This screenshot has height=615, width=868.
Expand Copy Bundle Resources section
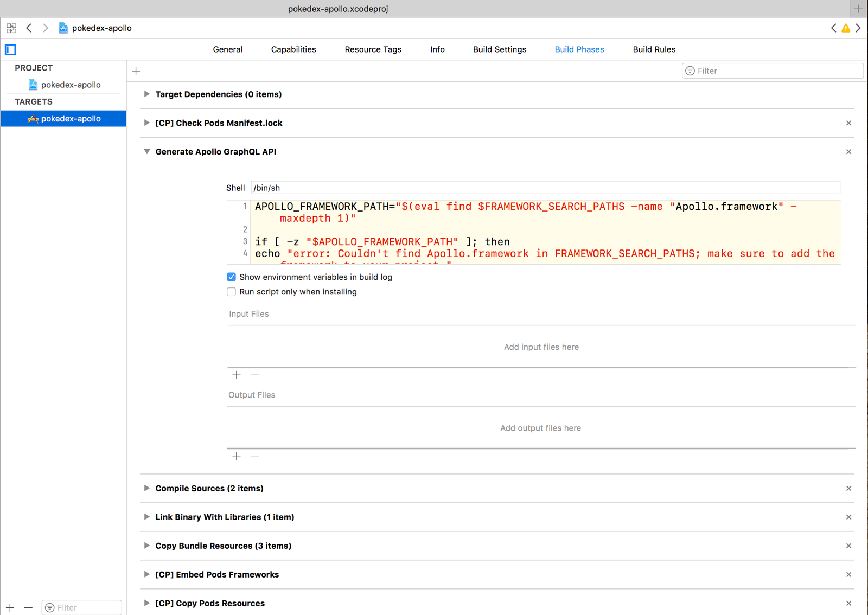point(146,546)
